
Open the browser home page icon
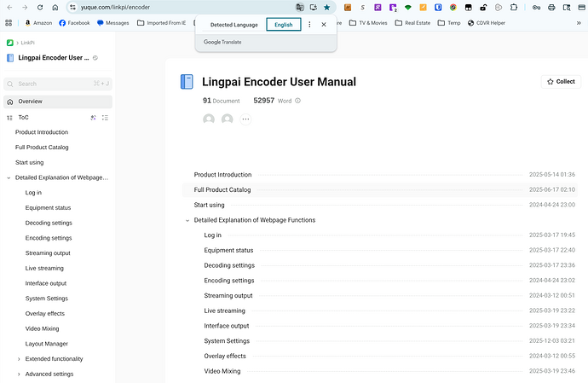click(55, 7)
